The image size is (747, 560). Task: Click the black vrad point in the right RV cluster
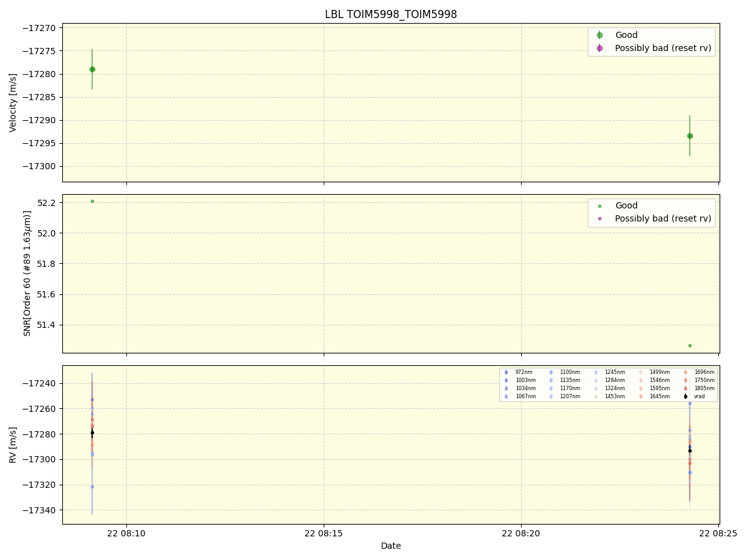pos(690,450)
